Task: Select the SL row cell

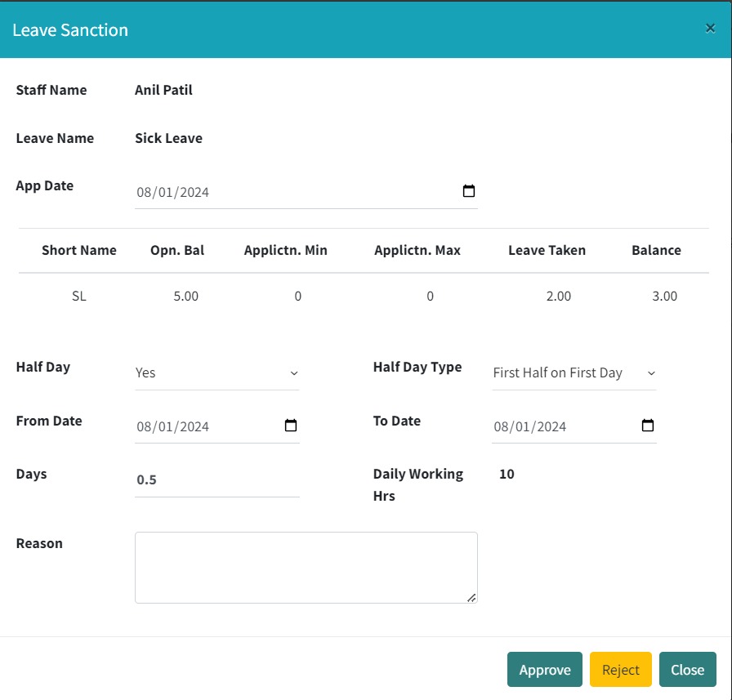Action: click(x=79, y=296)
